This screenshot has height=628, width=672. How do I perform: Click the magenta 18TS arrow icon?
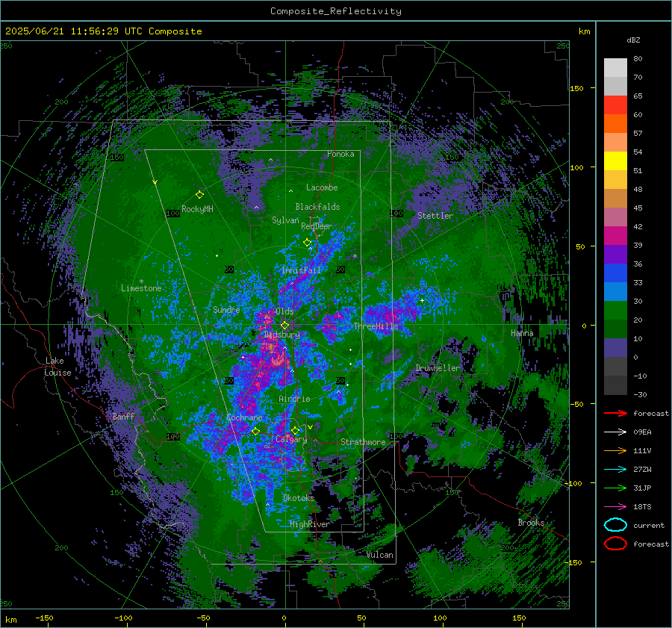coord(615,507)
